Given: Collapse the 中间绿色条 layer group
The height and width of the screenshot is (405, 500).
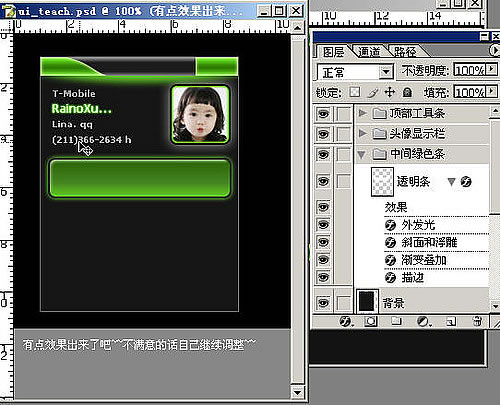Looking at the screenshot, I should pos(361,154).
